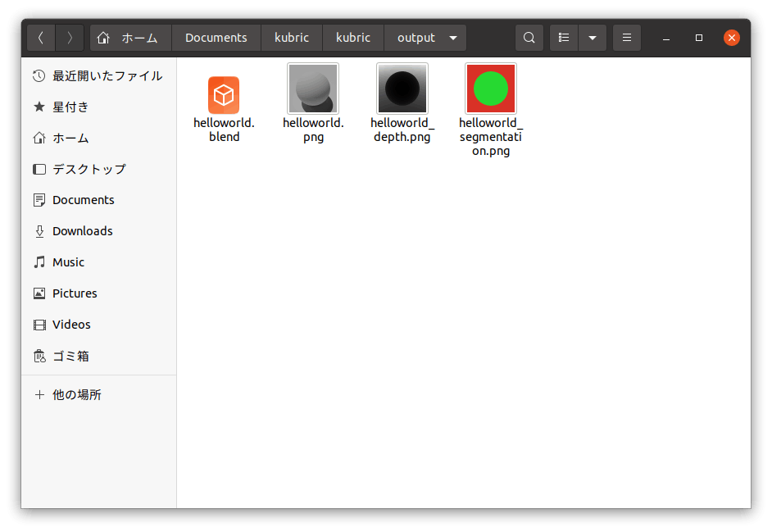Switch to list view icon
Image resolution: width=772 pixels, height=532 pixels.
tap(564, 38)
